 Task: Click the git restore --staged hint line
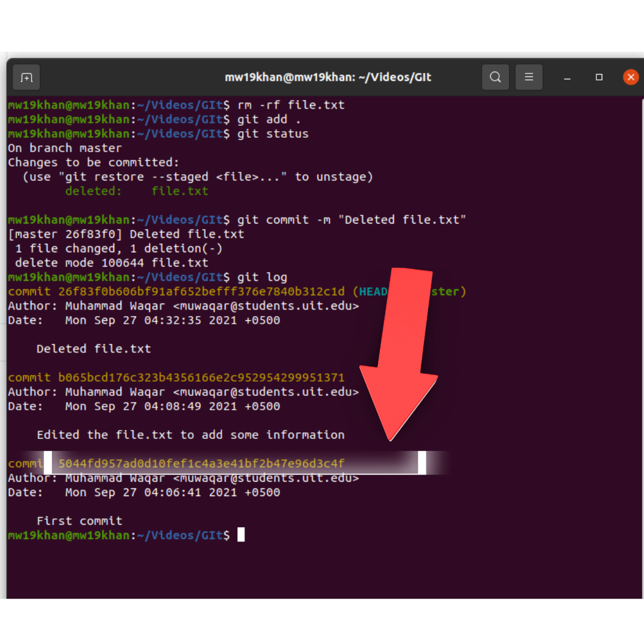click(197, 177)
